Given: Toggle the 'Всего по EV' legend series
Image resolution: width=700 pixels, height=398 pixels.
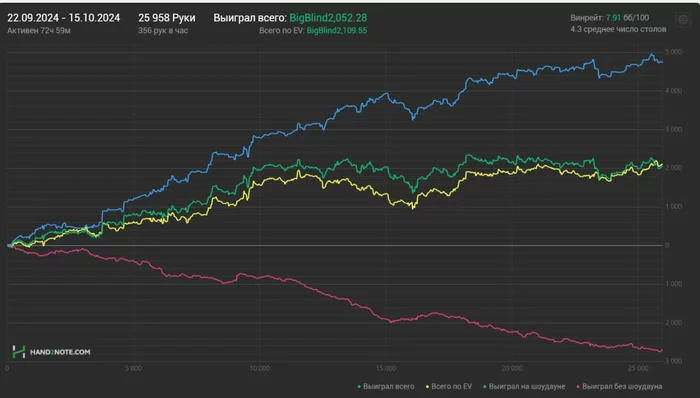Looking at the screenshot, I should point(449,386).
